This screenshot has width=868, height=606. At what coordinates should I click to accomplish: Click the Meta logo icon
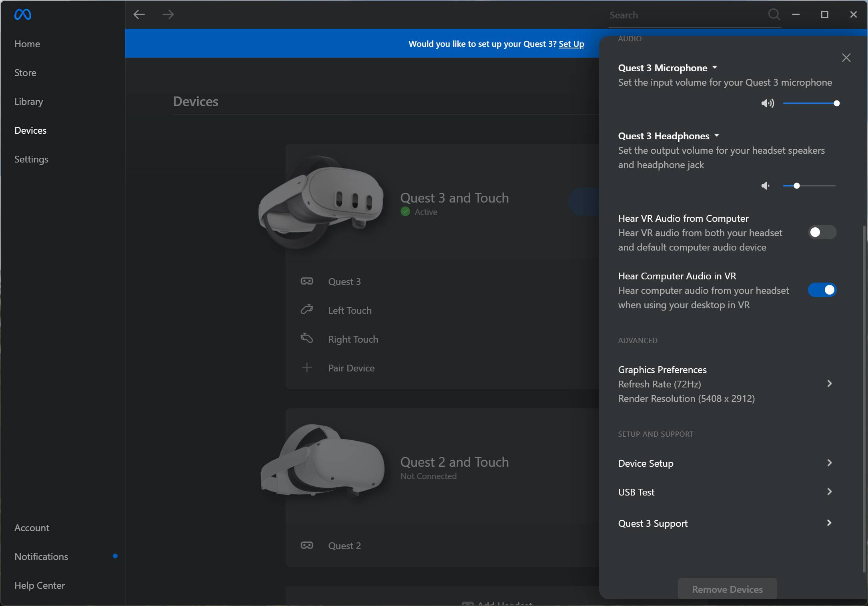(22, 15)
